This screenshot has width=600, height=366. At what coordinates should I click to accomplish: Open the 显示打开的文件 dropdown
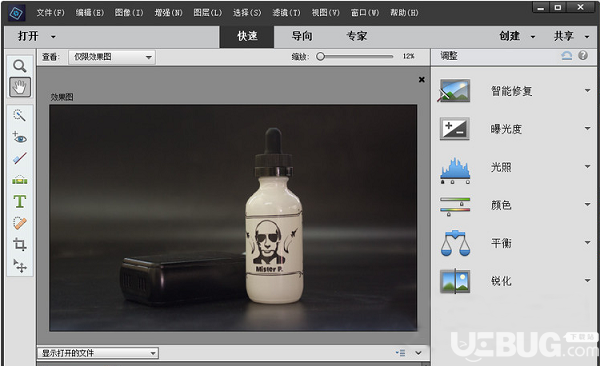point(98,353)
